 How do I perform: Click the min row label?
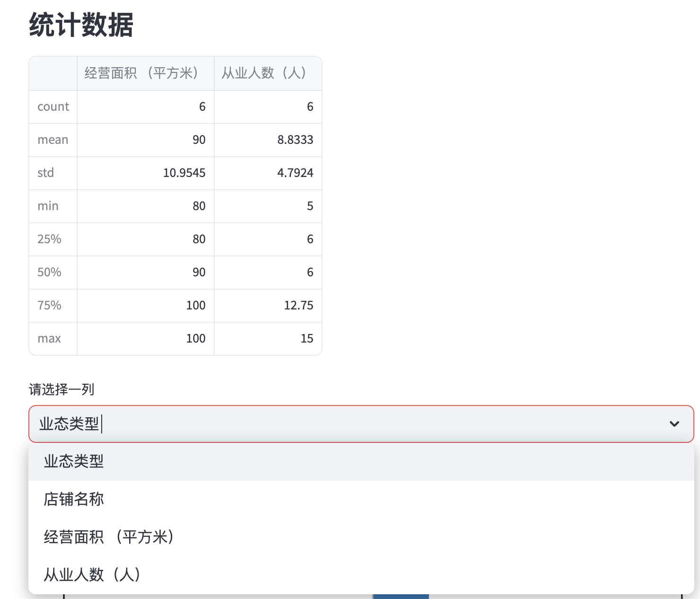(x=53, y=206)
